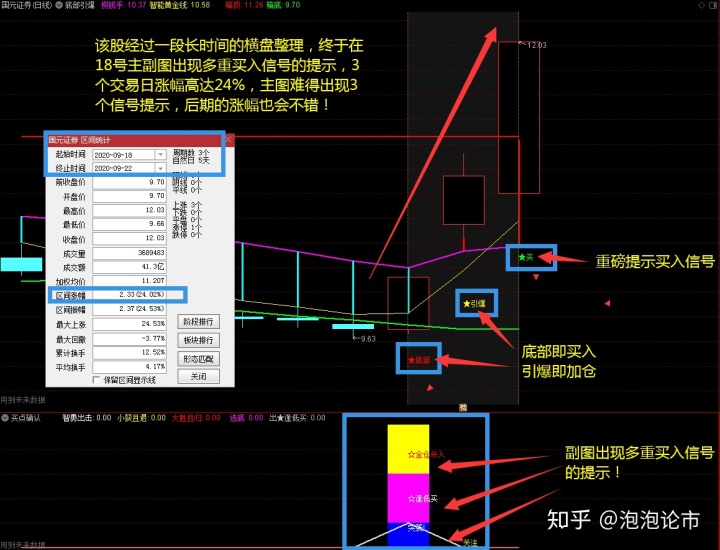Click the 关闭 button in the dialog
The image size is (720, 550).
[198, 376]
